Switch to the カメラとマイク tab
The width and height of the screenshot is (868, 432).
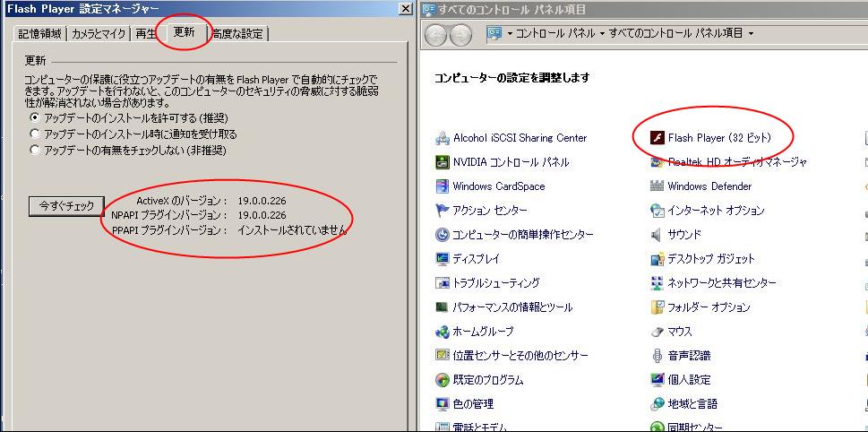pos(99,33)
